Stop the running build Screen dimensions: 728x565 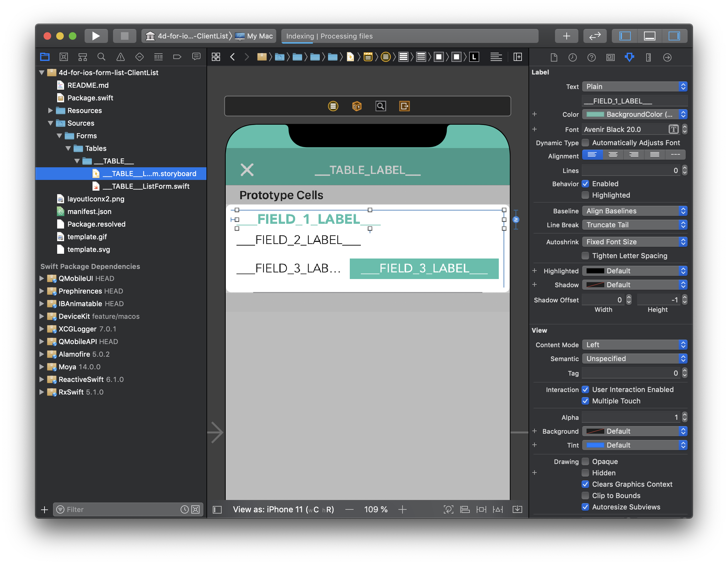pos(124,36)
